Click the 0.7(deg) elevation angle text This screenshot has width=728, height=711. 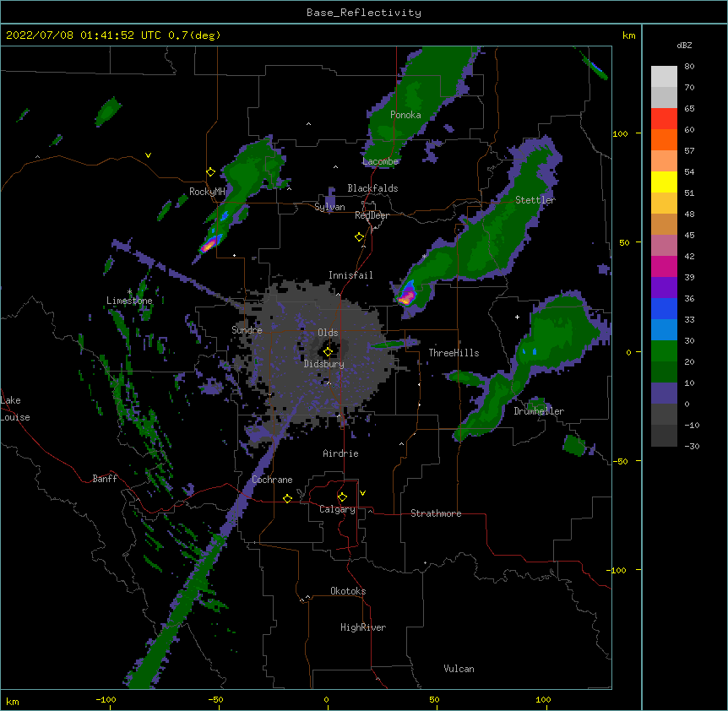194,35
